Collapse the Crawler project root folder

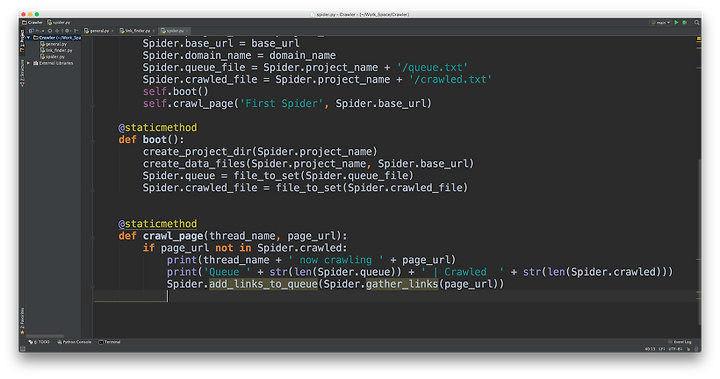click(28, 38)
